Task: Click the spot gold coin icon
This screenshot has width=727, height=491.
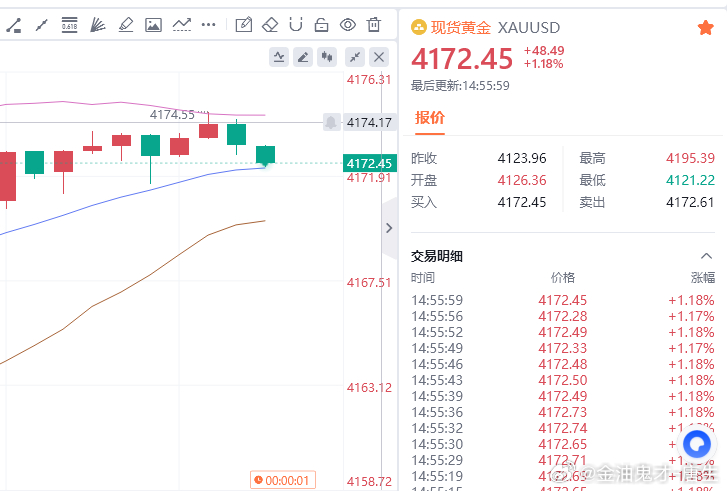Action: (x=419, y=27)
